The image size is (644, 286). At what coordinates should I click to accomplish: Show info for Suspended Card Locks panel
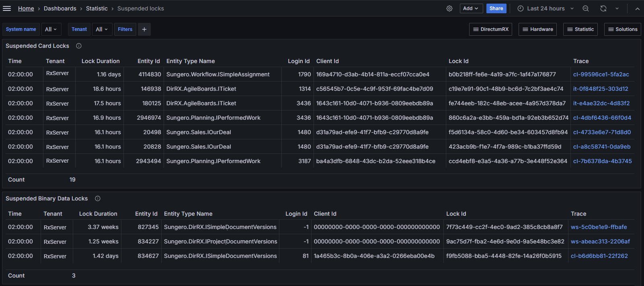(79, 46)
